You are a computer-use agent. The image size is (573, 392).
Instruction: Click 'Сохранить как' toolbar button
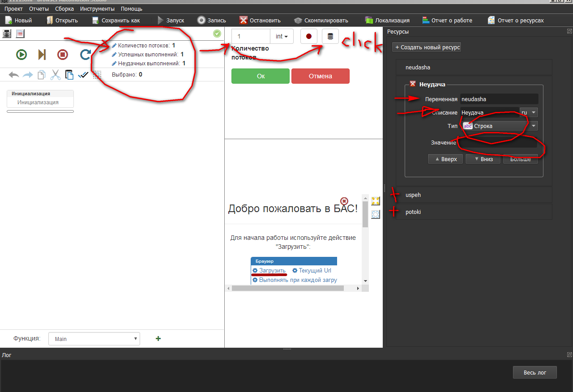pyautogui.click(x=116, y=20)
